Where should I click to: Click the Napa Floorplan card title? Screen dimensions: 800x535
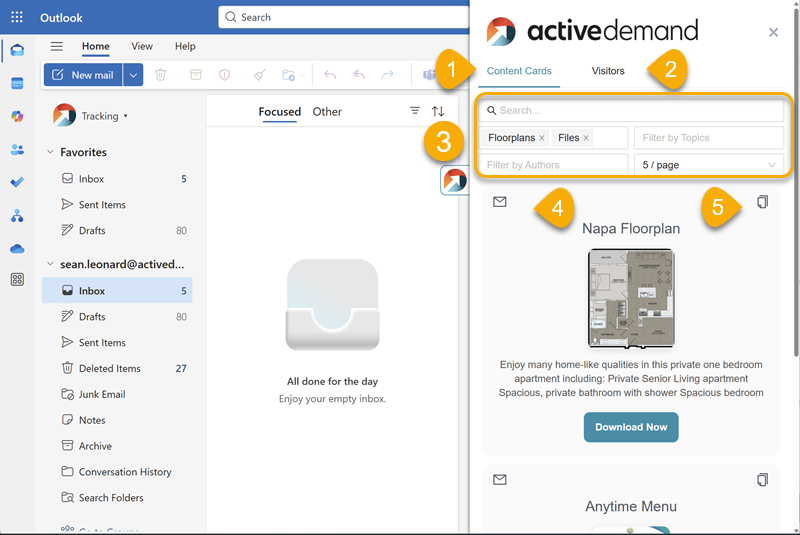(631, 228)
